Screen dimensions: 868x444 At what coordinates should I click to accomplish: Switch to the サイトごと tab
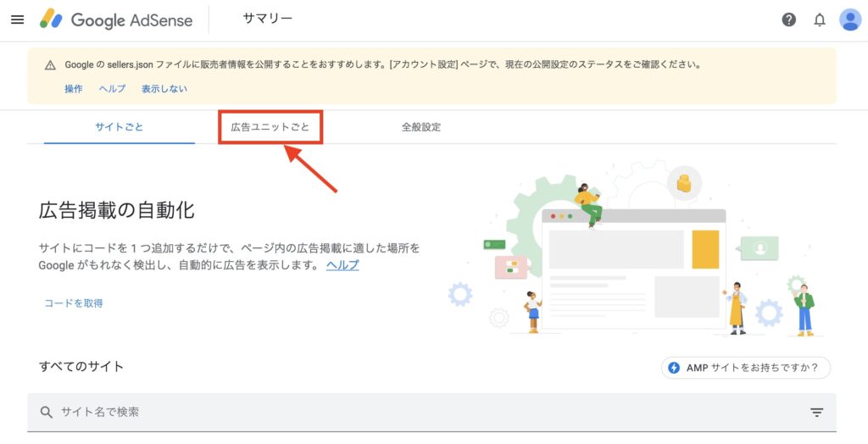coord(119,127)
